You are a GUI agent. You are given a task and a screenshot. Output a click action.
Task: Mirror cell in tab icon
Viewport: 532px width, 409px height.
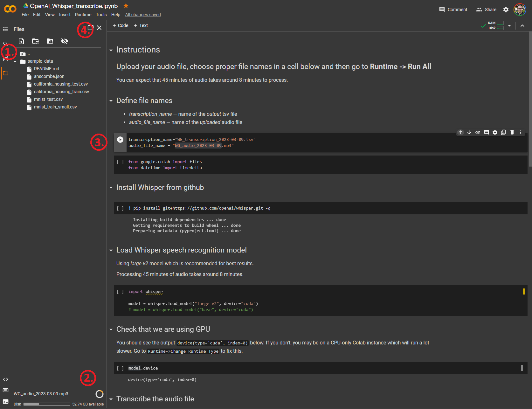tap(503, 132)
